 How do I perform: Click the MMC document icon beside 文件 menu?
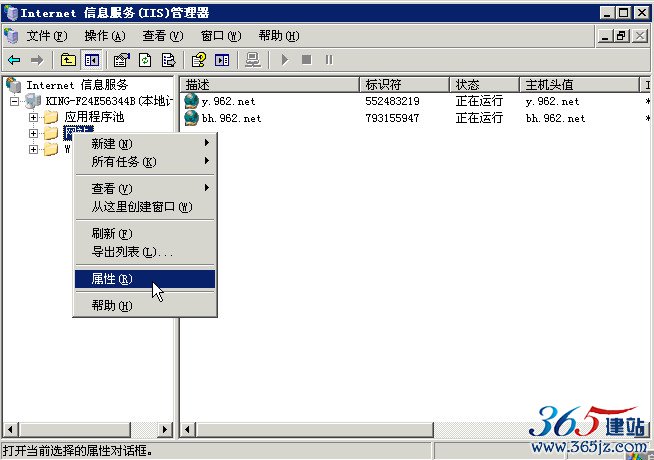tap(11, 36)
